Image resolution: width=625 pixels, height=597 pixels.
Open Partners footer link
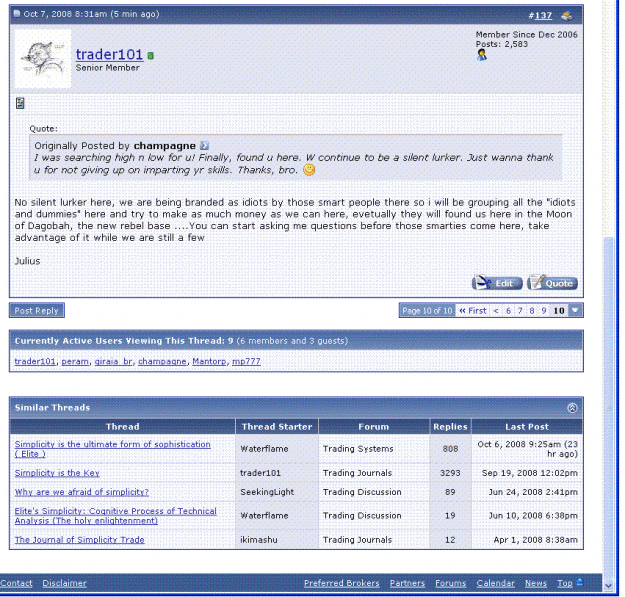(x=407, y=583)
